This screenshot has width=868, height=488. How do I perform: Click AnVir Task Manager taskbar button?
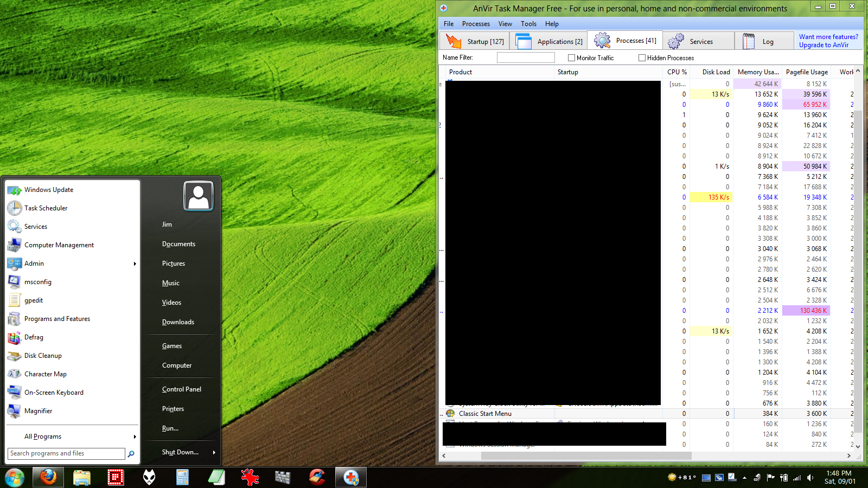tap(351, 477)
